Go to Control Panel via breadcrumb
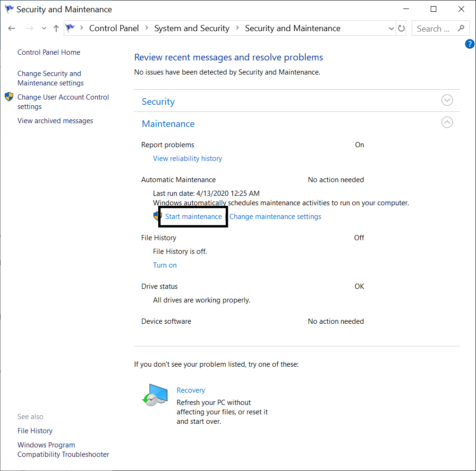Screen dimensions: 476x471 [114, 28]
